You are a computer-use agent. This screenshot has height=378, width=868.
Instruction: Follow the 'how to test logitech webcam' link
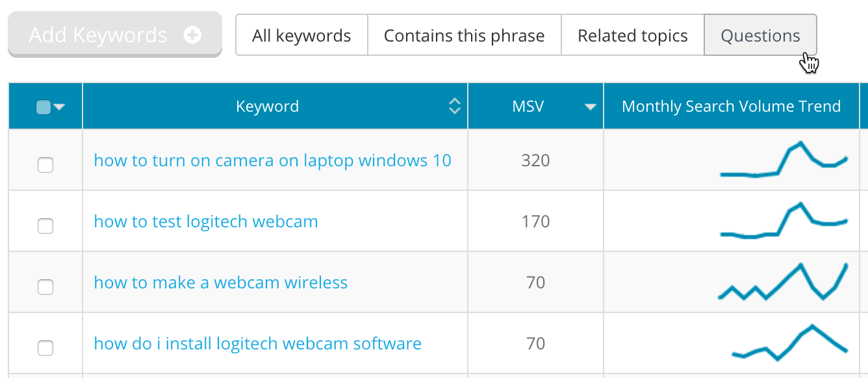point(206,221)
